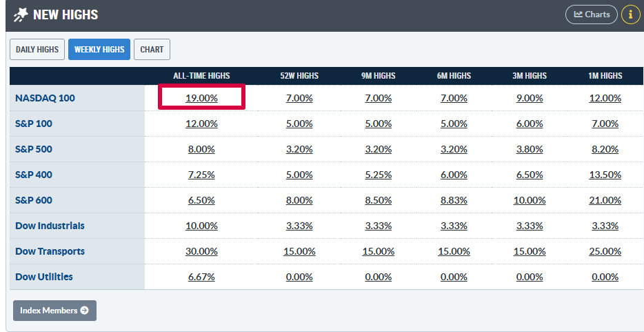The height and width of the screenshot is (332, 644).
Task: Click the Dow Utilities row label
Action: tap(44, 277)
